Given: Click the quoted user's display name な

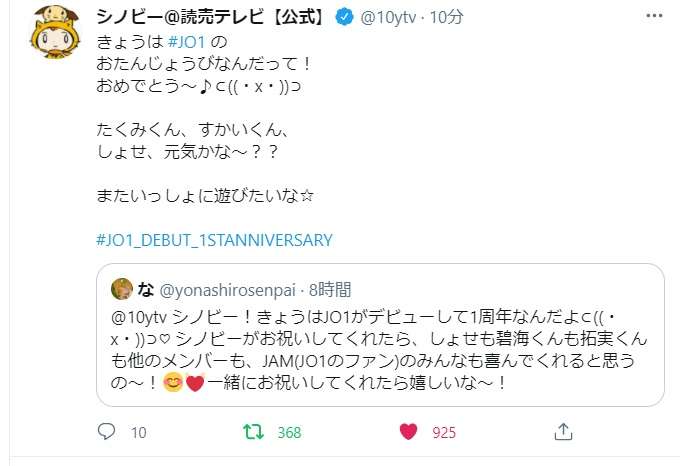Looking at the screenshot, I should point(146,289).
